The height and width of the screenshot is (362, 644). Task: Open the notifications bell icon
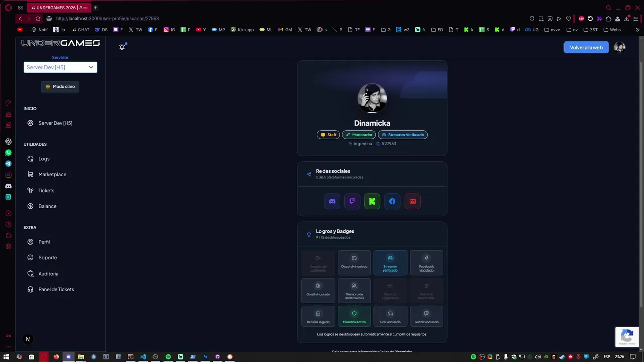pos(122,47)
